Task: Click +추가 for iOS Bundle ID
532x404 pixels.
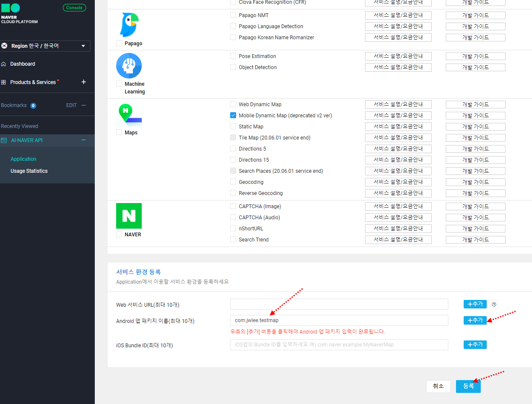Action: (475, 345)
